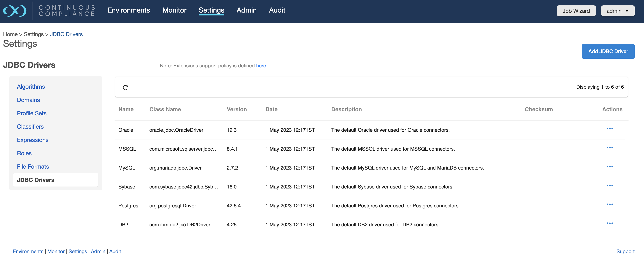Click the Add JDBC Driver button
Image resolution: width=644 pixels, height=258 pixels.
[608, 51]
